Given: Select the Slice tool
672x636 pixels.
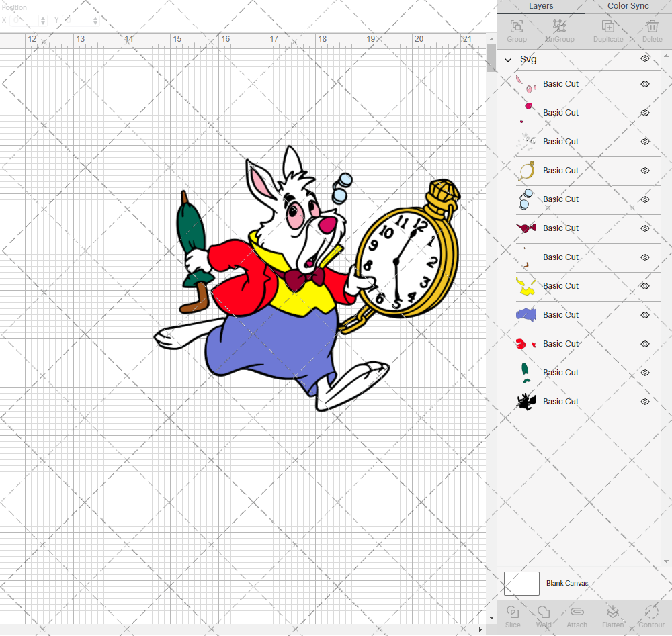Looking at the screenshot, I should (513, 615).
